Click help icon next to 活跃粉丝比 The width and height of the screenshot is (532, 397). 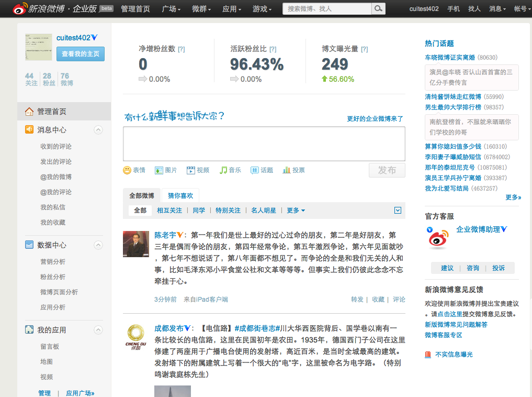click(273, 49)
